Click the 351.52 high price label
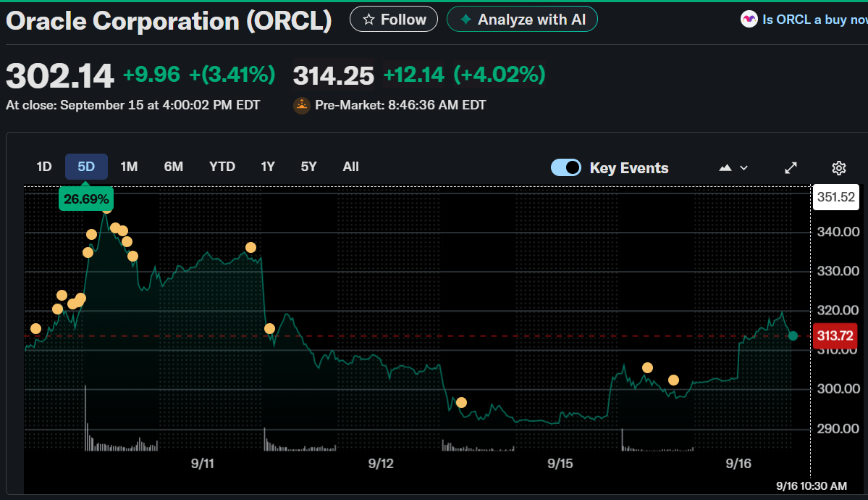 pos(836,197)
